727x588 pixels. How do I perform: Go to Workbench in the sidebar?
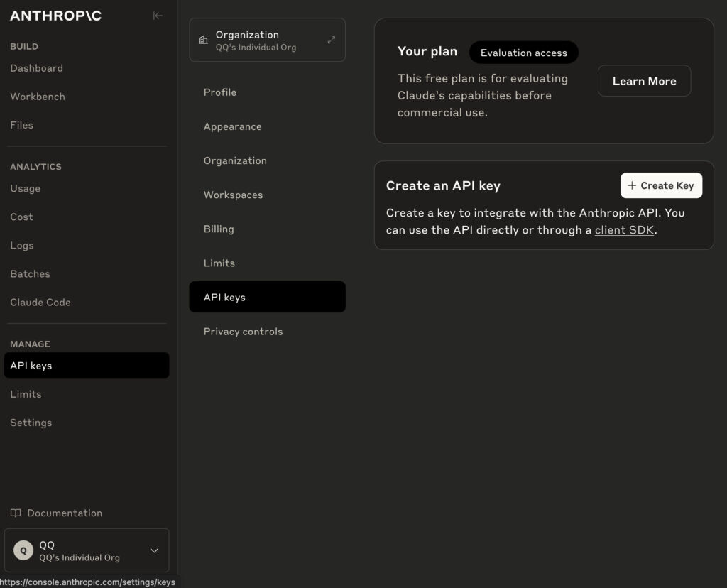(38, 97)
